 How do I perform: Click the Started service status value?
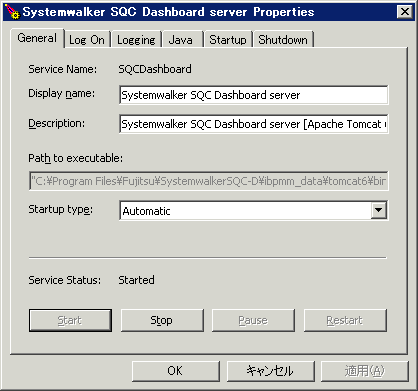point(136,280)
